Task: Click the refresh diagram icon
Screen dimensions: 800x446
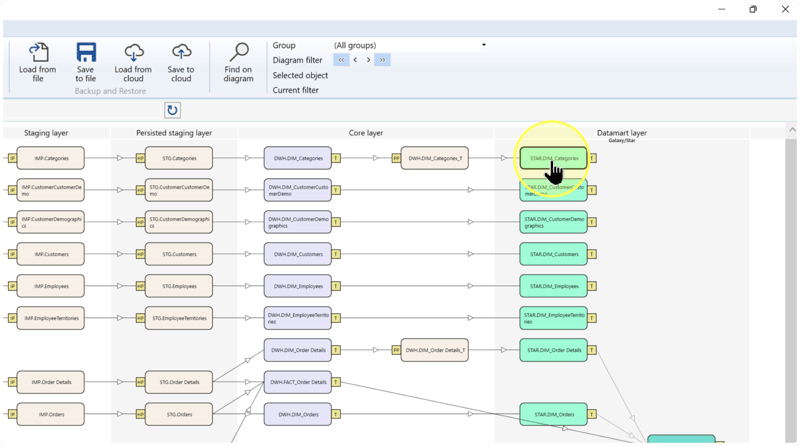Action: point(172,110)
